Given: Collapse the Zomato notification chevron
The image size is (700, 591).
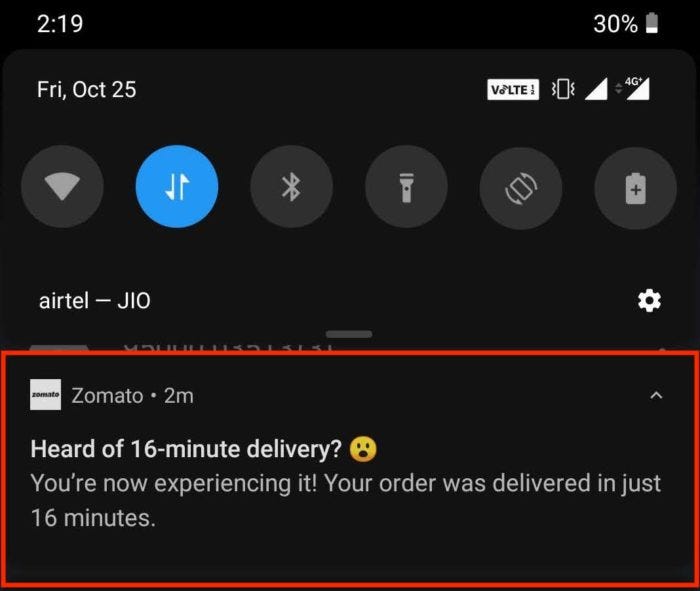Looking at the screenshot, I should (x=656, y=395).
